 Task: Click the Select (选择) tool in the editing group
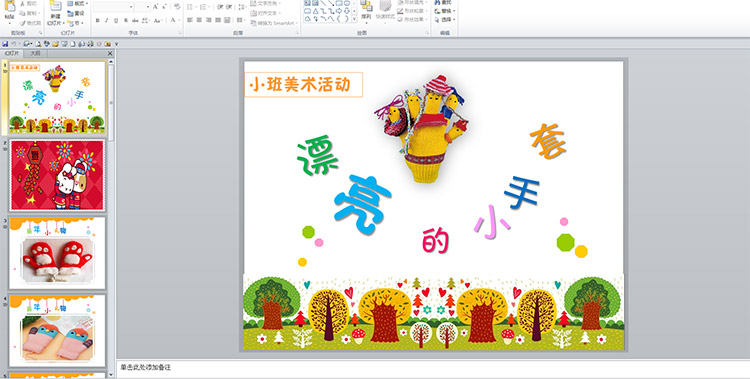[445, 20]
